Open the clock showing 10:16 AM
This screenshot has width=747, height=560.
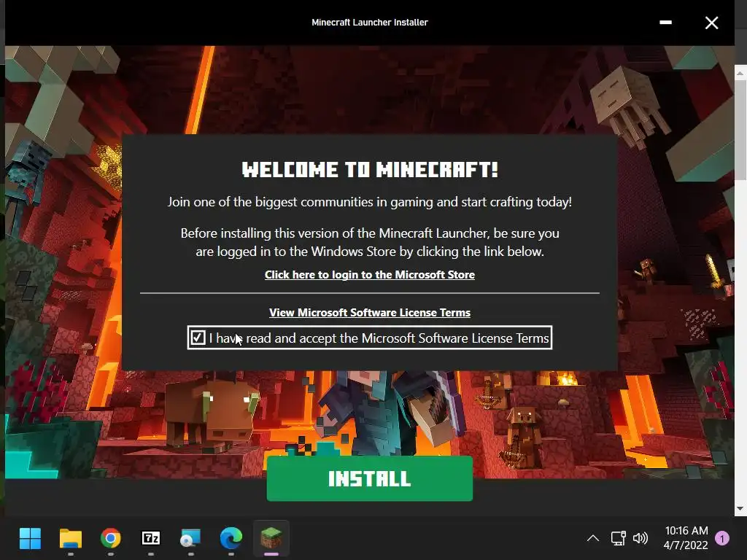[686, 531]
